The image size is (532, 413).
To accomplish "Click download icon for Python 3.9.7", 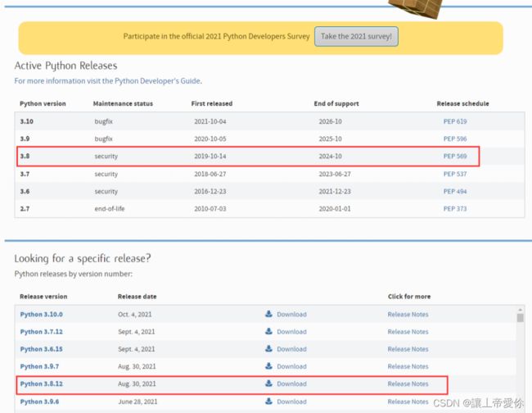I will (x=268, y=366).
